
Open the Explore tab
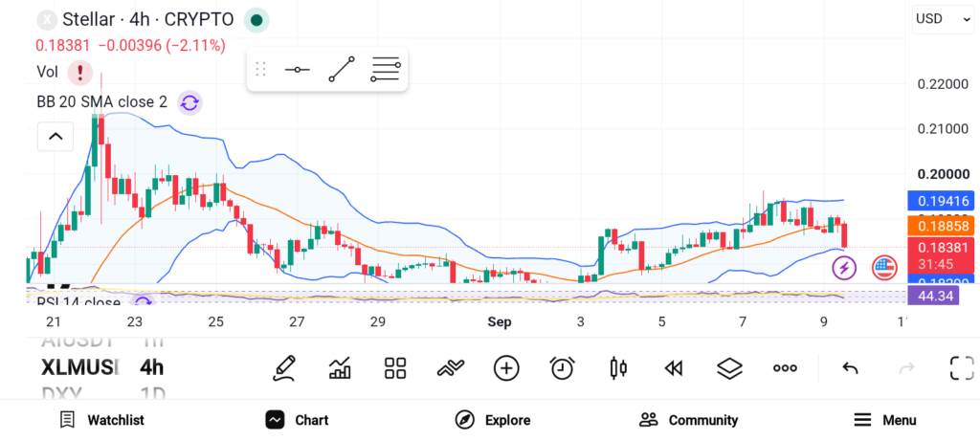click(x=493, y=420)
